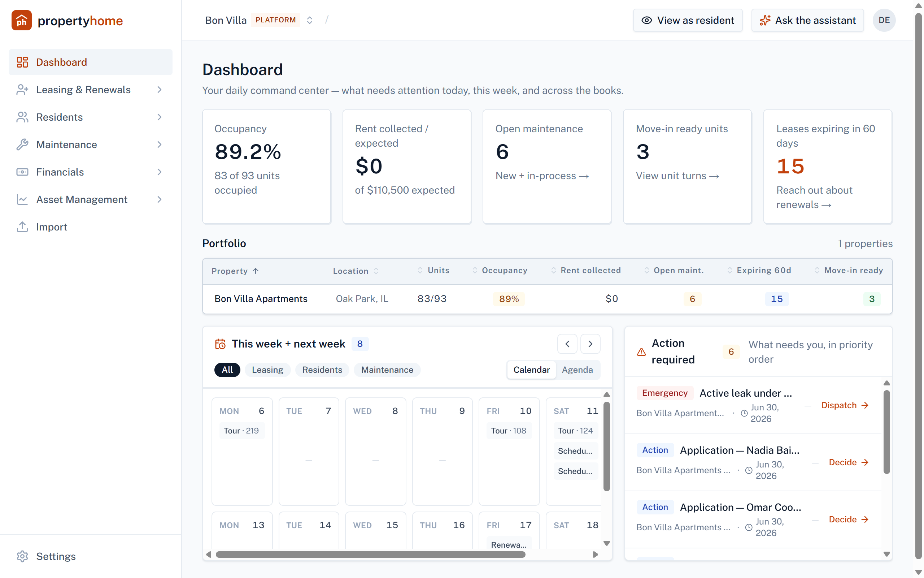924x578 pixels.
Task: Sort by Move-in ready column sort icon
Action: (817, 270)
